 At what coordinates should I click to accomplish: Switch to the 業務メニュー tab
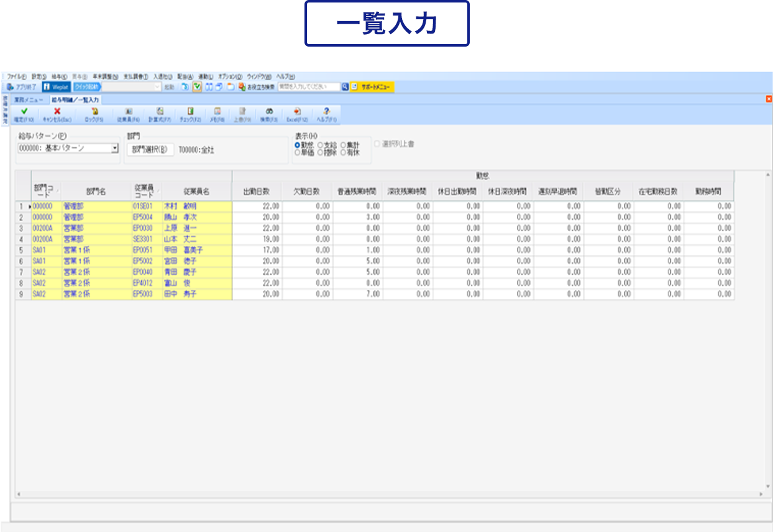click(x=29, y=99)
